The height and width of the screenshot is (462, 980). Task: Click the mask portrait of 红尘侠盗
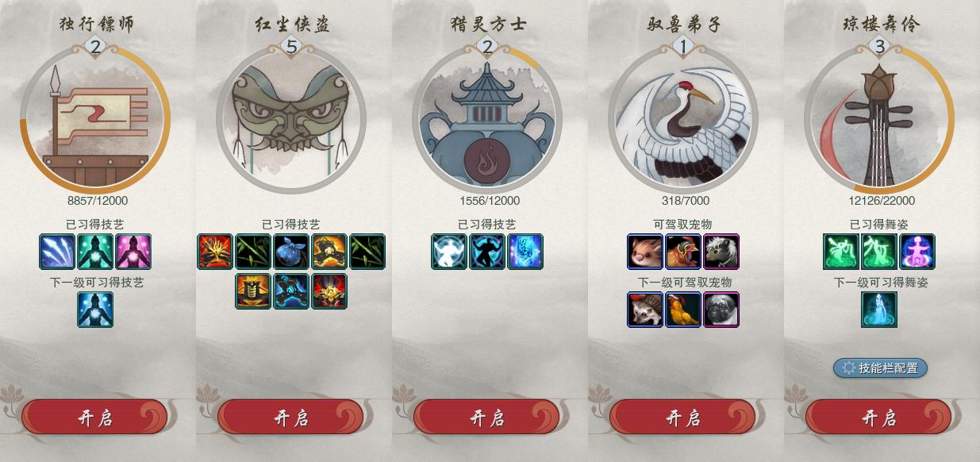(x=291, y=119)
